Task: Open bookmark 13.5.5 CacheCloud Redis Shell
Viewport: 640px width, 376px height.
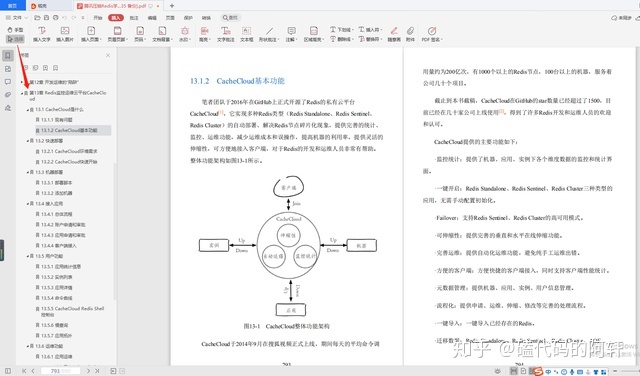Action: (x=72, y=311)
